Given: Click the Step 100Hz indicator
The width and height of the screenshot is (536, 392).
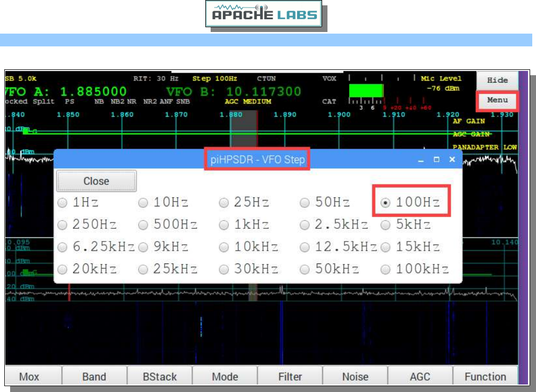Looking at the screenshot, I should tap(215, 78).
